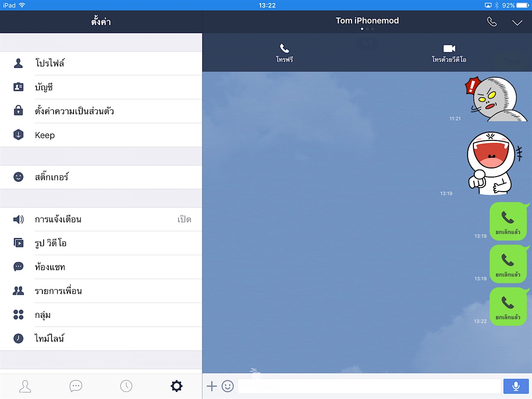The height and width of the screenshot is (399, 532).
Task: Open โปรไฟล์ (Profile) settings
Action: 101,63
